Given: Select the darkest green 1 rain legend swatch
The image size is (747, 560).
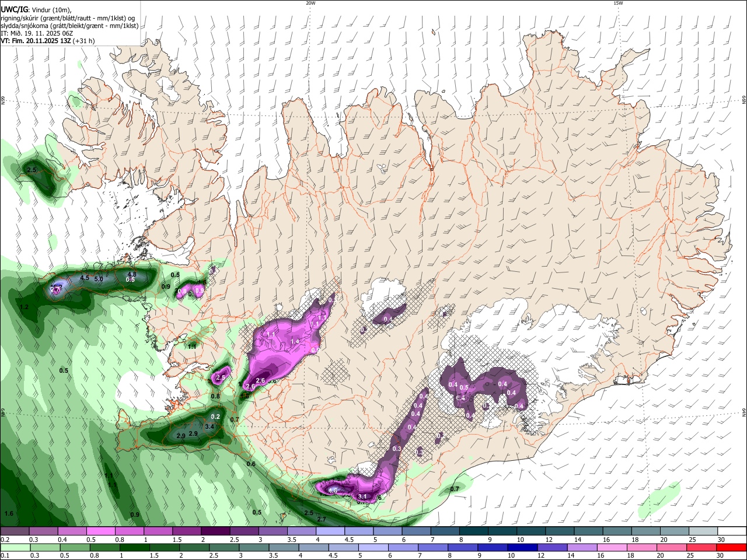Looking at the screenshot, I should [x=134, y=548].
